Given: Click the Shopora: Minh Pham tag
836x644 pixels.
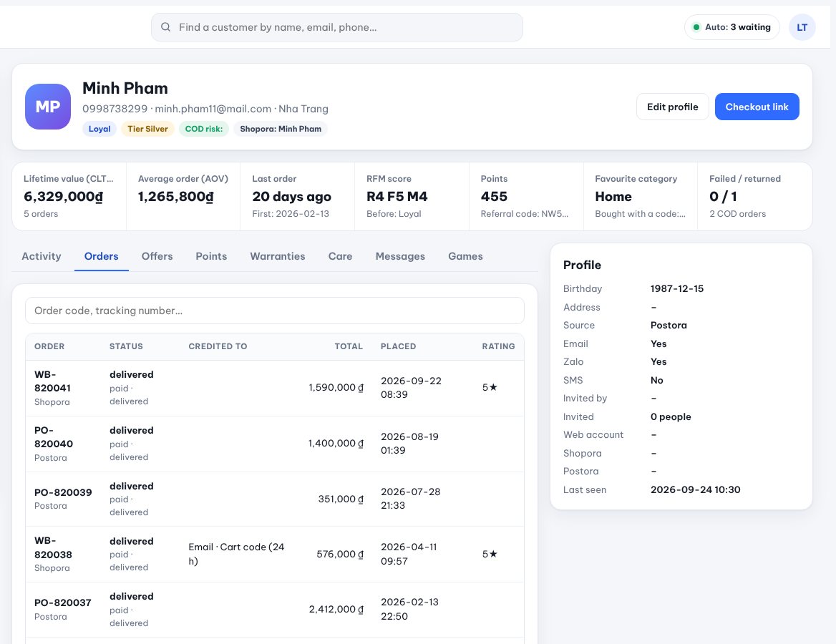Looking at the screenshot, I should (281, 129).
